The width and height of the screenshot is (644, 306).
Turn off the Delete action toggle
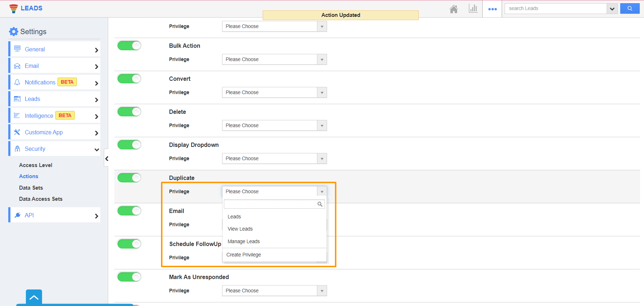129,112
